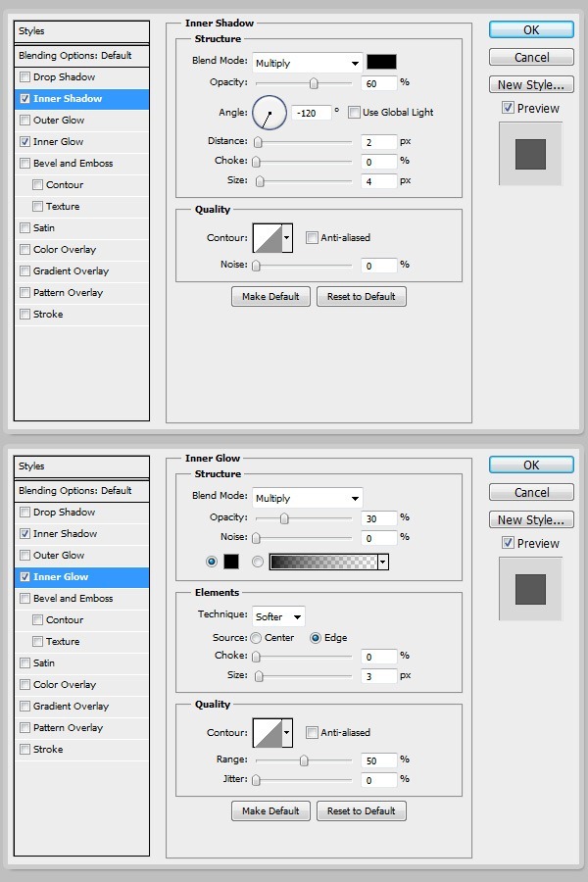The width and height of the screenshot is (588, 882).
Task: Click Reset to Default in Inner Glow dialog
Action: pos(362,810)
